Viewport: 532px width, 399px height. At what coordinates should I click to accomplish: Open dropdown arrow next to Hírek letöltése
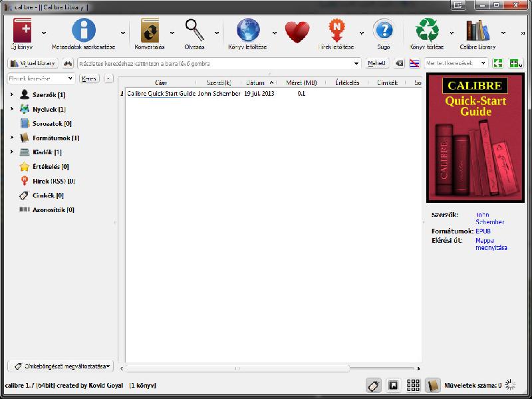tap(362, 33)
